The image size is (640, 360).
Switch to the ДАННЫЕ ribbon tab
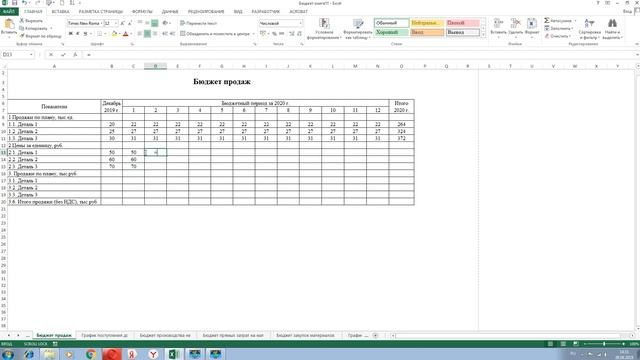pos(170,11)
